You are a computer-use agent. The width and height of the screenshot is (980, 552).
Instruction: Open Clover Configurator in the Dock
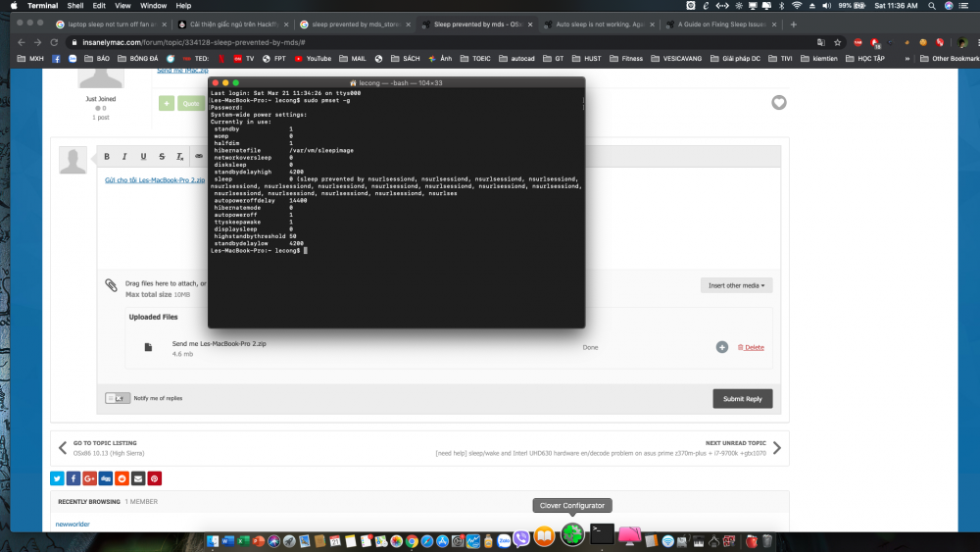pyautogui.click(x=572, y=534)
